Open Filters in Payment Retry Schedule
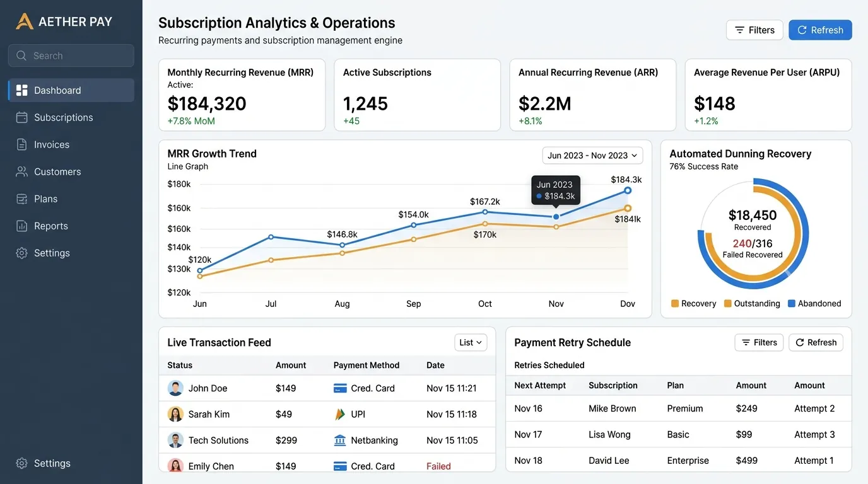The height and width of the screenshot is (484, 868). (759, 342)
